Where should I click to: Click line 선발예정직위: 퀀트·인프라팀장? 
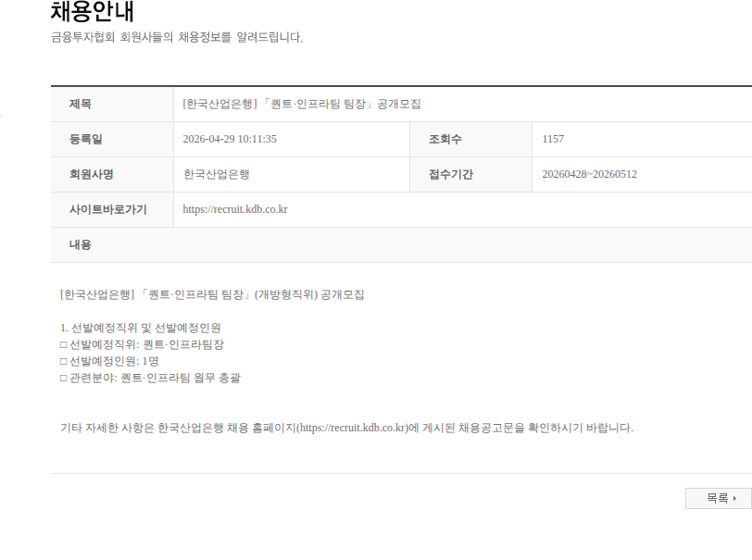point(142,344)
